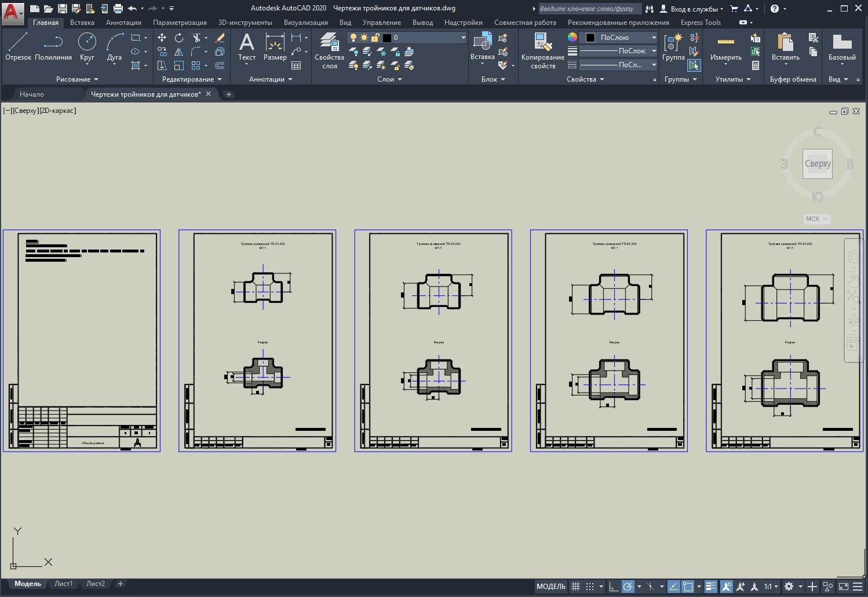Click the keyword search input field
This screenshot has width=868, height=597.
(589, 9)
